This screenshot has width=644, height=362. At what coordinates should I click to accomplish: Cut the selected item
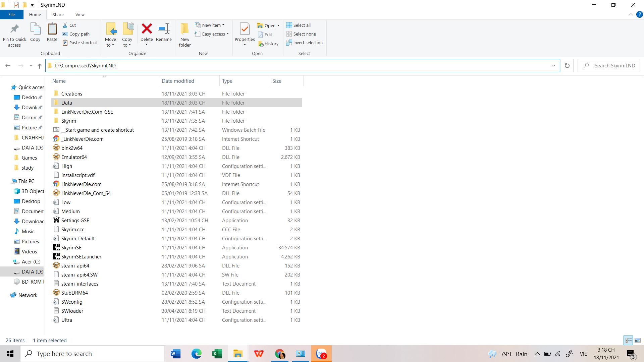(69, 25)
